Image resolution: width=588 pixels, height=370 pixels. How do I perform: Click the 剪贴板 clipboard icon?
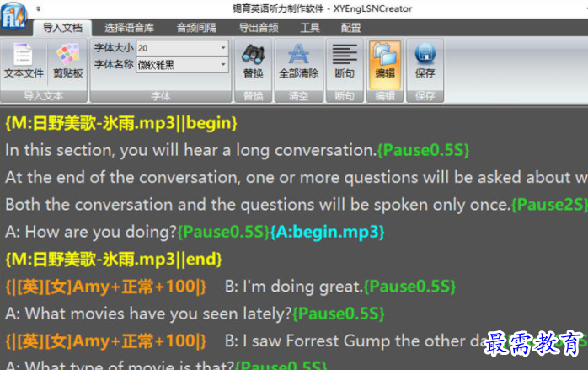(67, 56)
